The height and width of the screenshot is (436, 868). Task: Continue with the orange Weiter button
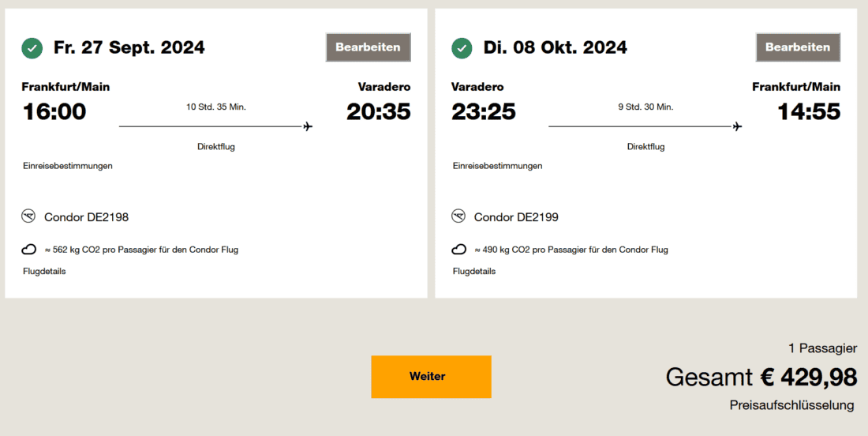tap(431, 377)
